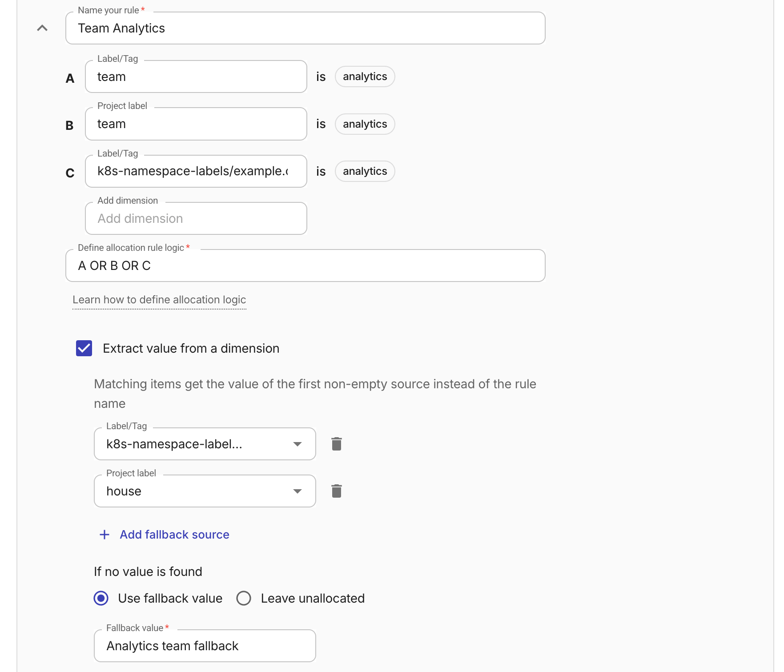This screenshot has width=784, height=672.
Task: Uncheck Extract value from a dimension
Action: pyautogui.click(x=84, y=348)
